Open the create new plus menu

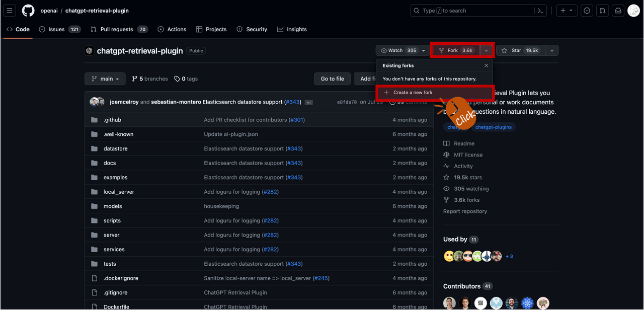[566, 11]
